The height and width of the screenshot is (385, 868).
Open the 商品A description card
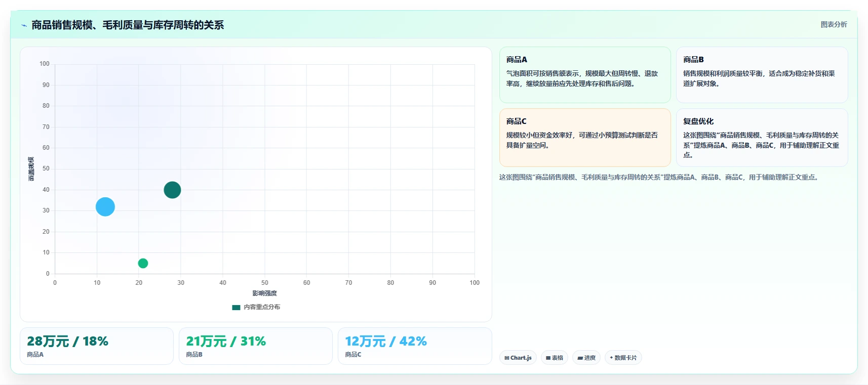pyautogui.click(x=585, y=75)
